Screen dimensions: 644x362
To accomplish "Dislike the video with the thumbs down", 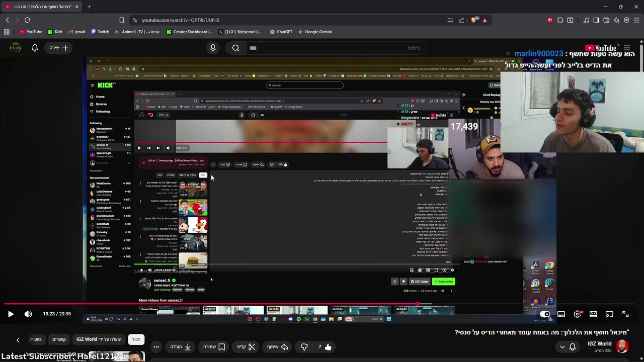I will tap(304, 347).
